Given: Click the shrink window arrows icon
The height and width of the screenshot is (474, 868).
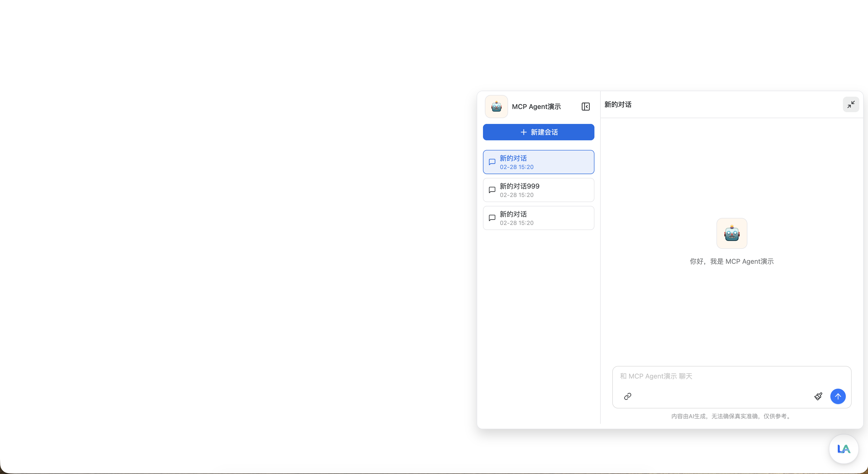Looking at the screenshot, I should tap(850, 105).
